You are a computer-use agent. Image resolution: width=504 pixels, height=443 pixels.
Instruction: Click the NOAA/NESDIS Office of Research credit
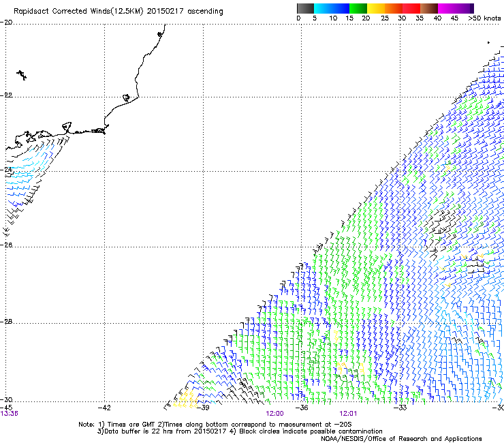tap(401, 439)
